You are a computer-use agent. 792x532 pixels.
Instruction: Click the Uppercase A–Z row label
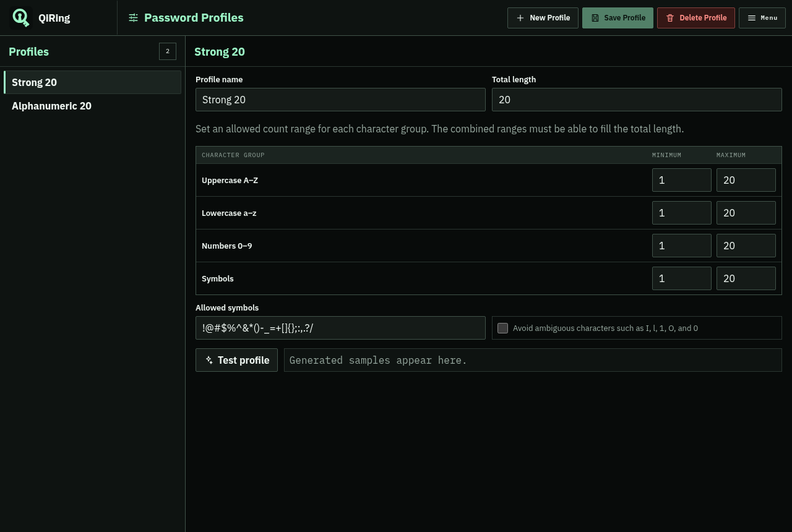click(x=230, y=180)
